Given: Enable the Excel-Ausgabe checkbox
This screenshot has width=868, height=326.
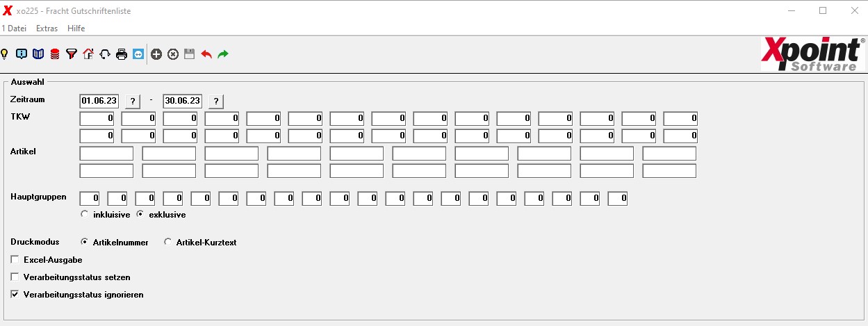Looking at the screenshot, I should 15,260.
